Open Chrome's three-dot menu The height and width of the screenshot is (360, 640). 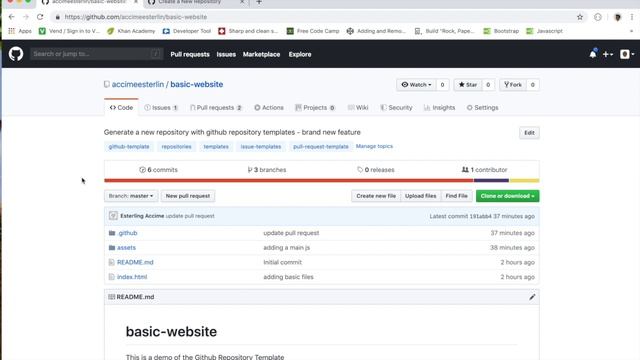click(x=632, y=17)
